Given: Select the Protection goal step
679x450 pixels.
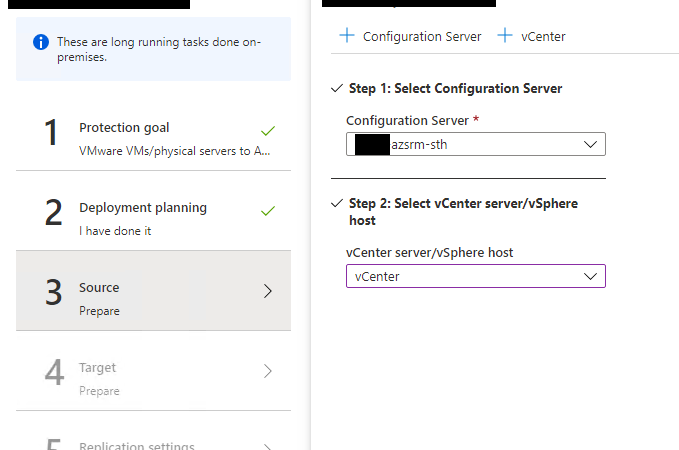Looking at the screenshot, I should [153, 130].
